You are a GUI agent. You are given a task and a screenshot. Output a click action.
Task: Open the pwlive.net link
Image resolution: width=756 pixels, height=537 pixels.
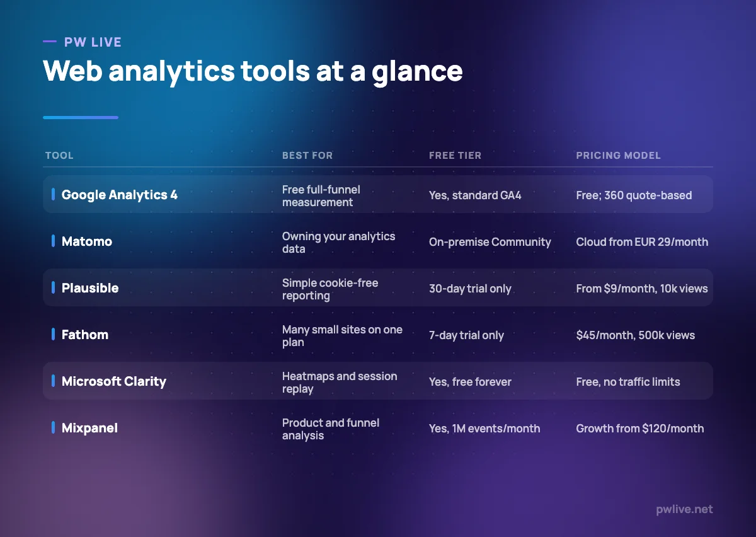[684, 509]
